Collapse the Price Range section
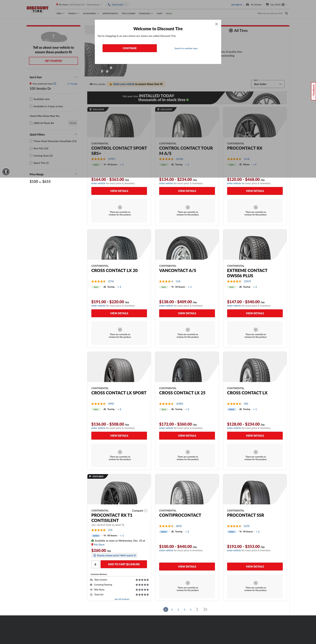Viewport: 316px width, 644px height. coord(76,174)
